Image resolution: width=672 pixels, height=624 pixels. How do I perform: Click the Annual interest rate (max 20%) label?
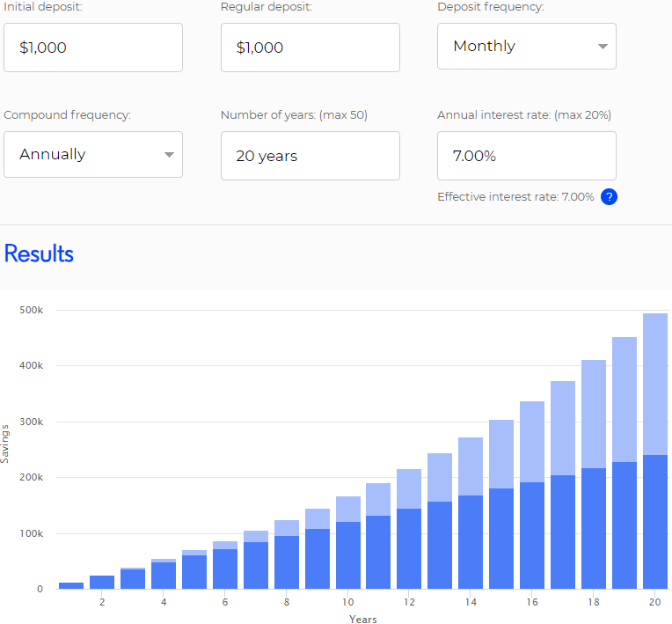point(524,115)
